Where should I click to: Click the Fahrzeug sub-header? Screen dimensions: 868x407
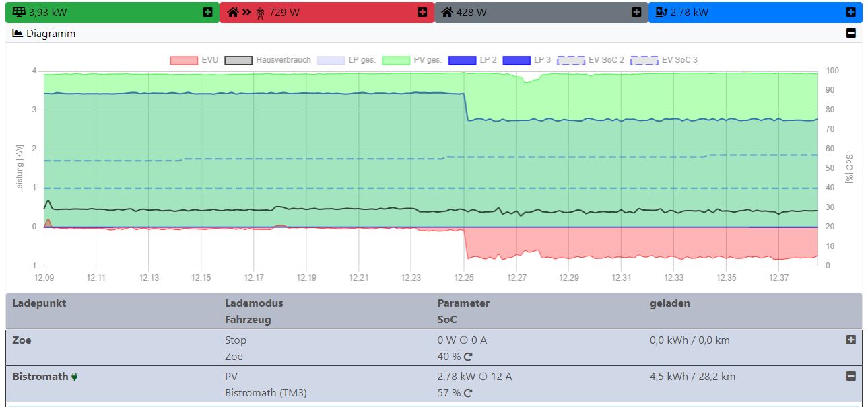(x=248, y=319)
